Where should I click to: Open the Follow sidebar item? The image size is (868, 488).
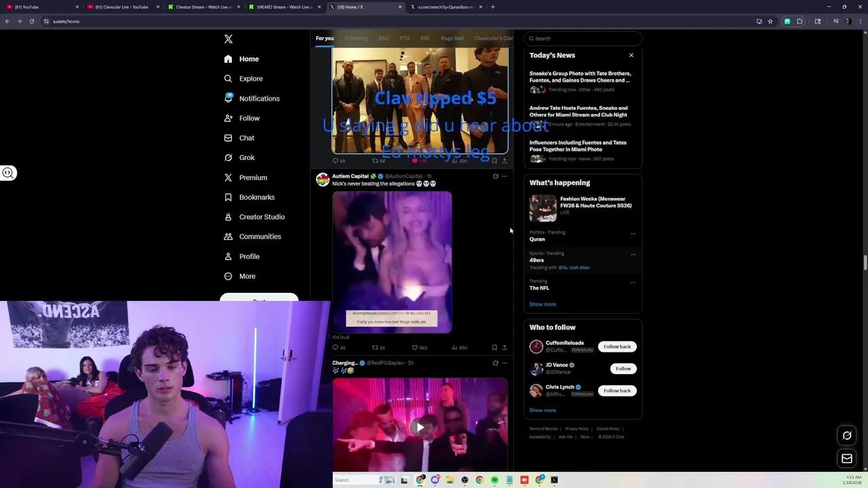(x=241, y=118)
